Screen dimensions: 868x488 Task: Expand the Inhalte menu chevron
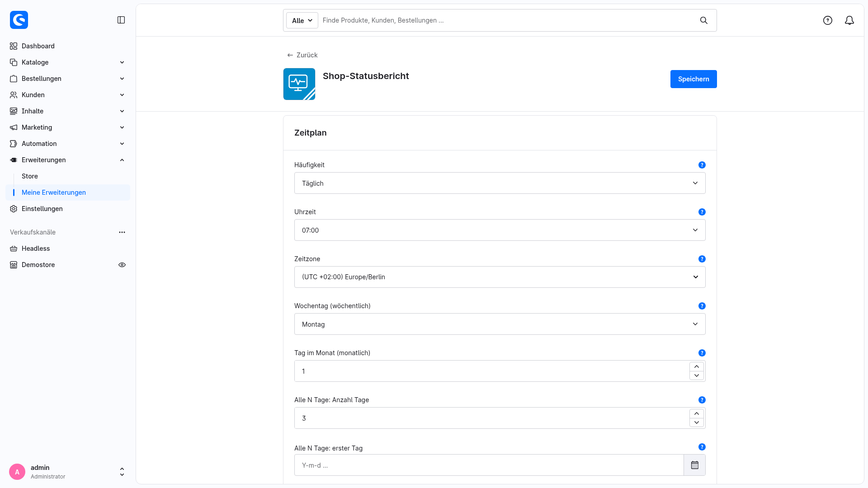pyautogui.click(x=122, y=111)
